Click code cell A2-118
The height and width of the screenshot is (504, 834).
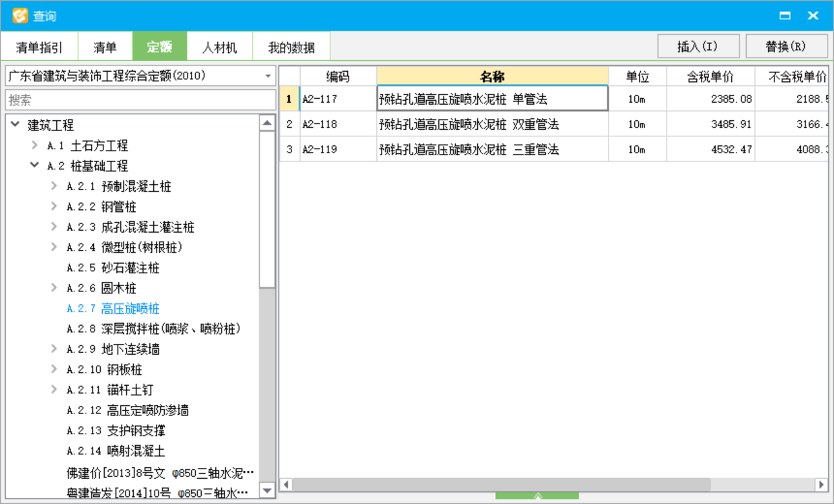point(338,124)
